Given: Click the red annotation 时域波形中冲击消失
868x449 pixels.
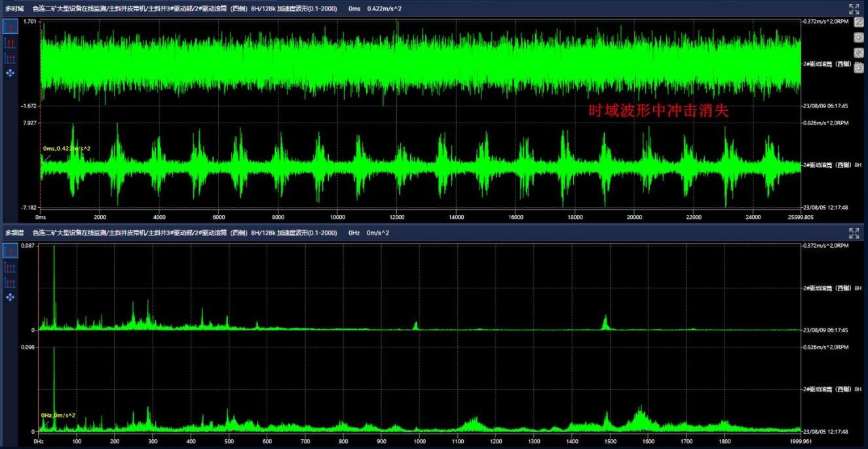Looking at the screenshot, I should click(658, 112).
